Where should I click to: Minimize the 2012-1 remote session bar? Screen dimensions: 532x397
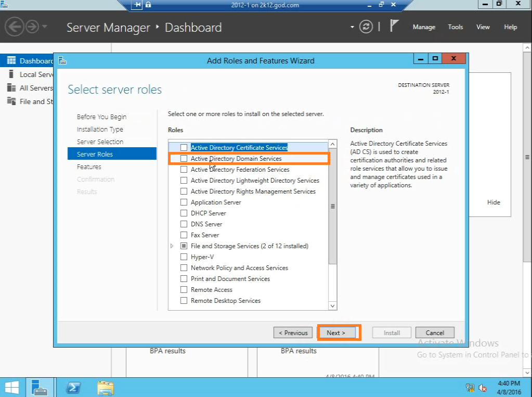369,5
